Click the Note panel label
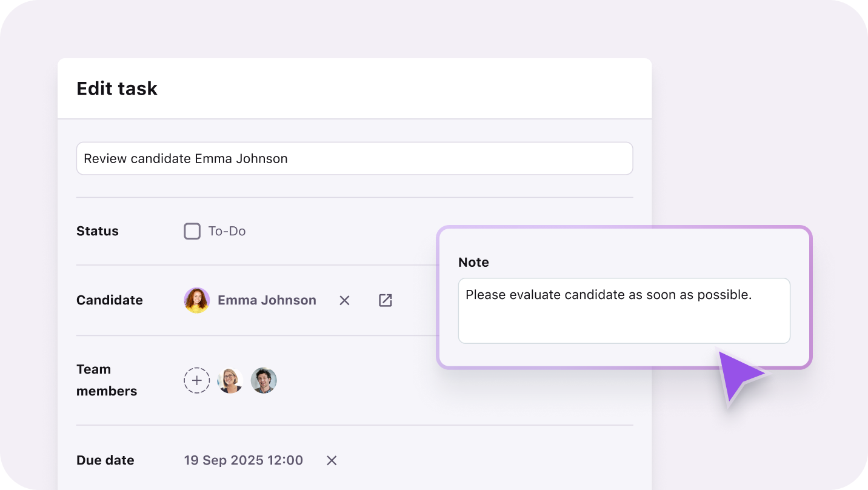 473,262
